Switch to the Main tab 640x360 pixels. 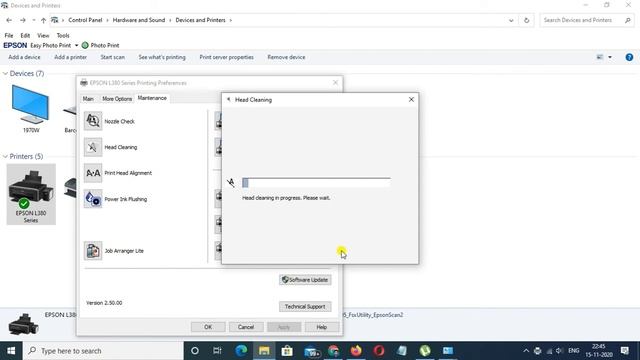[88, 99]
